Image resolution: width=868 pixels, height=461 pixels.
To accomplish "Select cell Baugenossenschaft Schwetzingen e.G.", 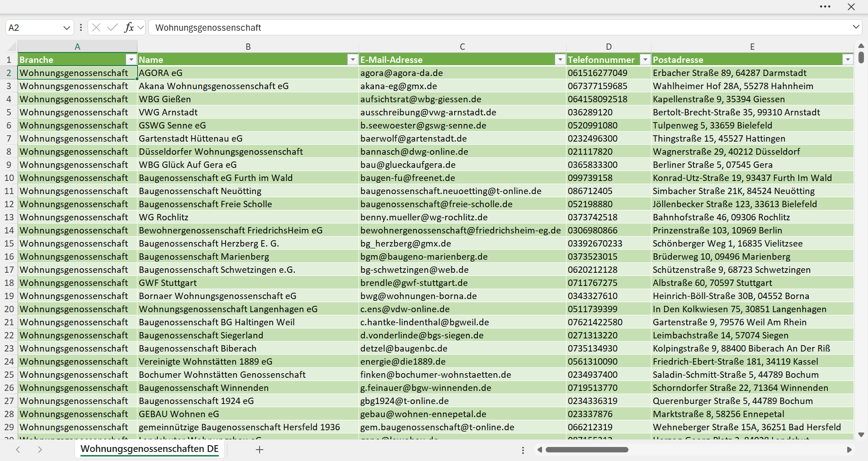I will (248, 270).
